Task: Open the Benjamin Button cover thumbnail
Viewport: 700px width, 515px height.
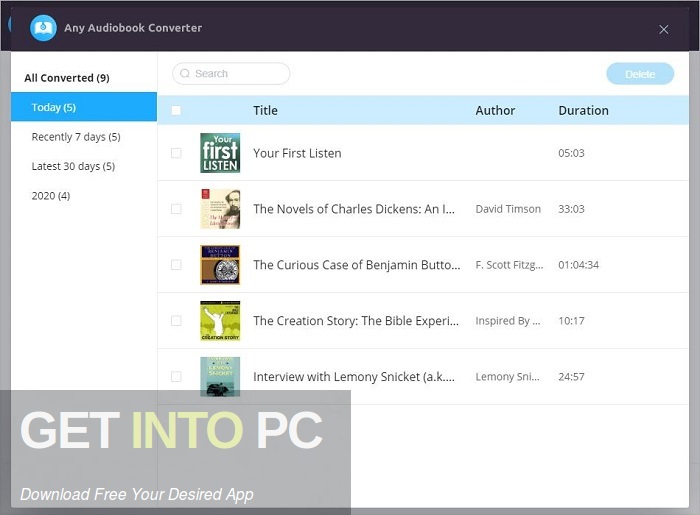Action: 220,265
